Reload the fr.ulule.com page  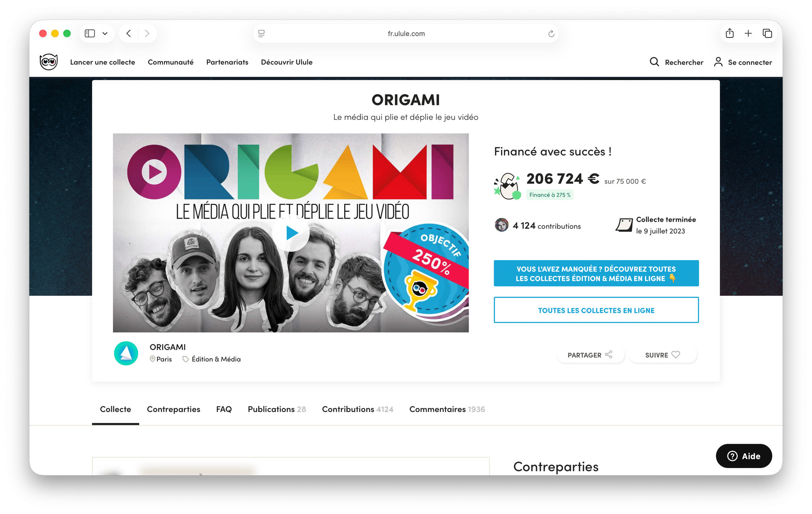(x=551, y=34)
